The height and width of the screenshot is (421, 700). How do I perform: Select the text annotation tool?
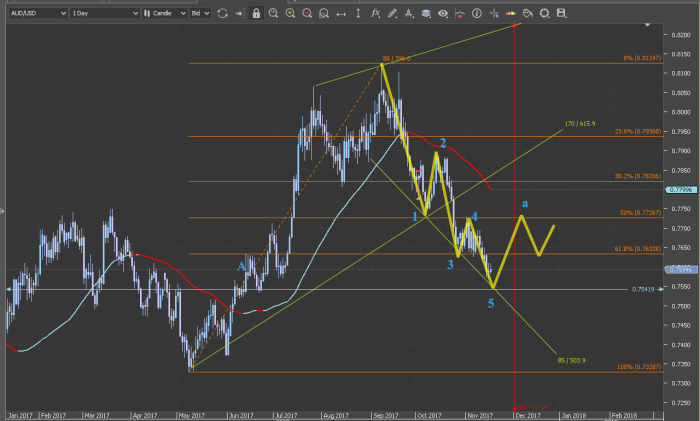[x=409, y=14]
